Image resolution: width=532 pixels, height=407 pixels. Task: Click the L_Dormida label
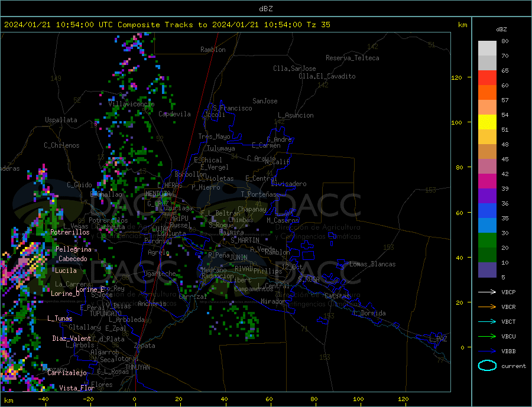tap(370, 313)
